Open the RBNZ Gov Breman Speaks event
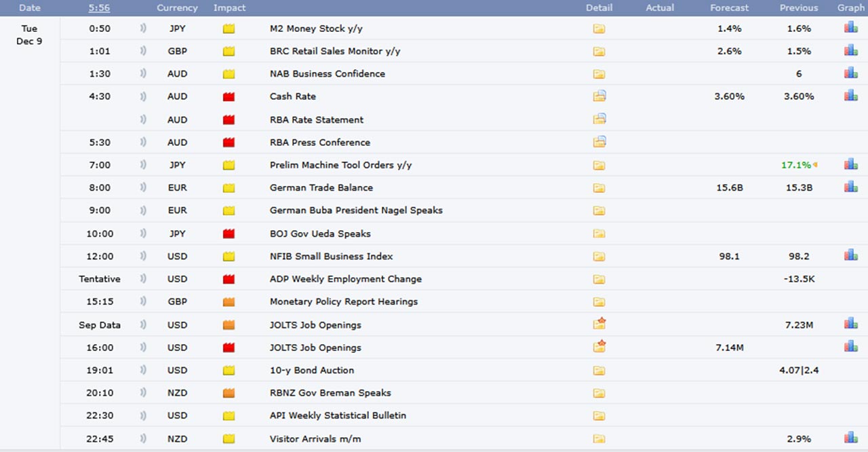This screenshot has height=452, width=868. coord(330,393)
